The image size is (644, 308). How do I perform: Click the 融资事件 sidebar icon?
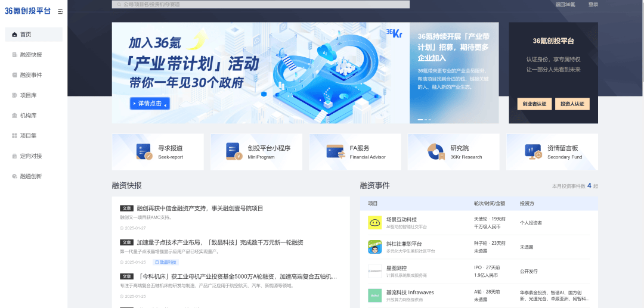(x=15, y=75)
